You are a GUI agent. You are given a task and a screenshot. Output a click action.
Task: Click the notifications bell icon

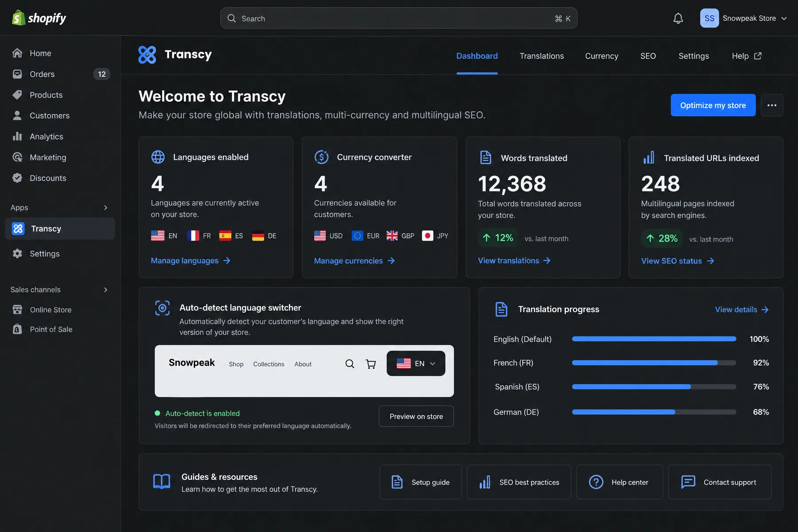(678, 18)
